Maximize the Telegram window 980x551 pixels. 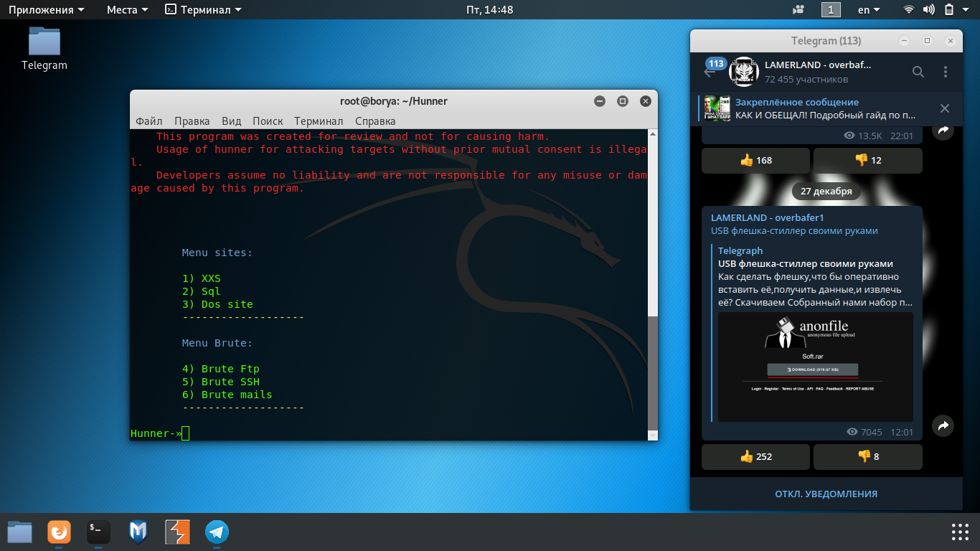(x=927, y=41)
